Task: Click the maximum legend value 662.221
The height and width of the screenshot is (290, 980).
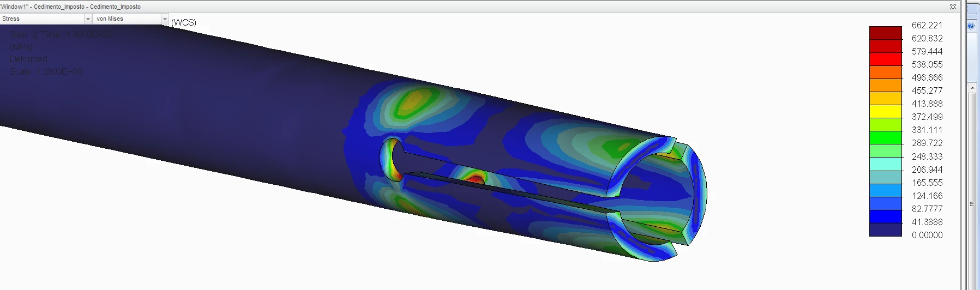Action: [927, 25]
